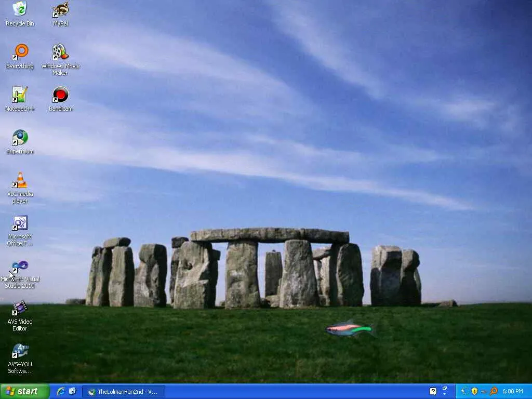Viewport: 532px width, 399px height.
Task: Select the AVS Video Editor shortcut
Action: (x=20, y=315)
